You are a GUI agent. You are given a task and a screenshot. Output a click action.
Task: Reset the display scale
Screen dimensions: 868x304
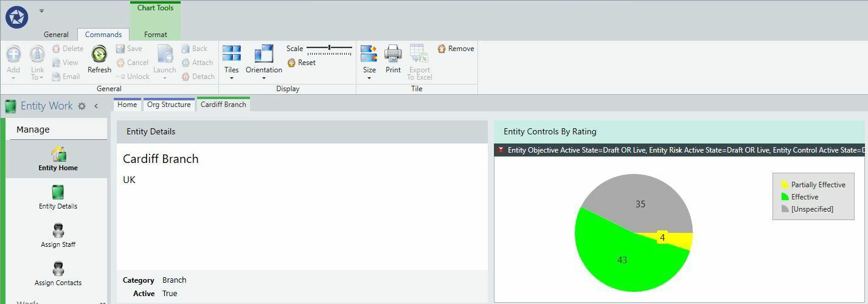pos(301,63)
